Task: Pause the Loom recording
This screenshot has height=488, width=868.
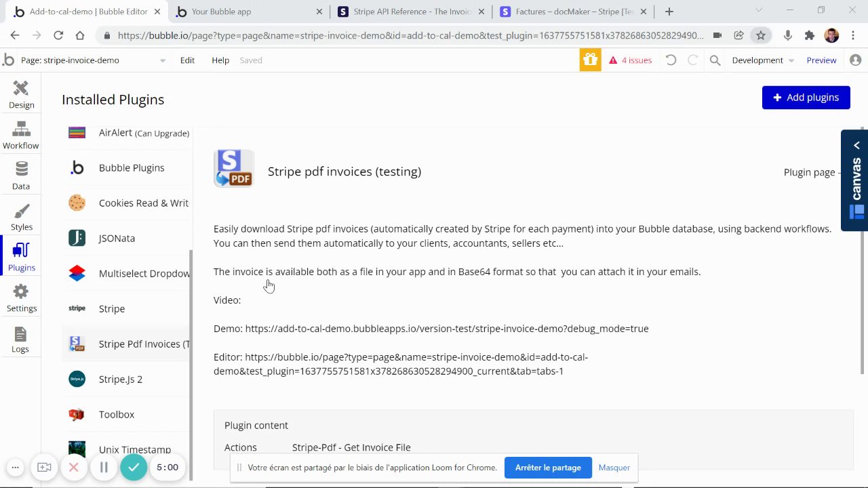Action: [x=104, y=467]
